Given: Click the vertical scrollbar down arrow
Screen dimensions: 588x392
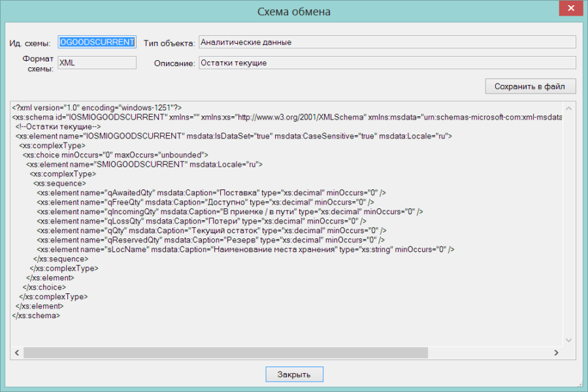Looking at the screenshot, I should tap(569, 340).
